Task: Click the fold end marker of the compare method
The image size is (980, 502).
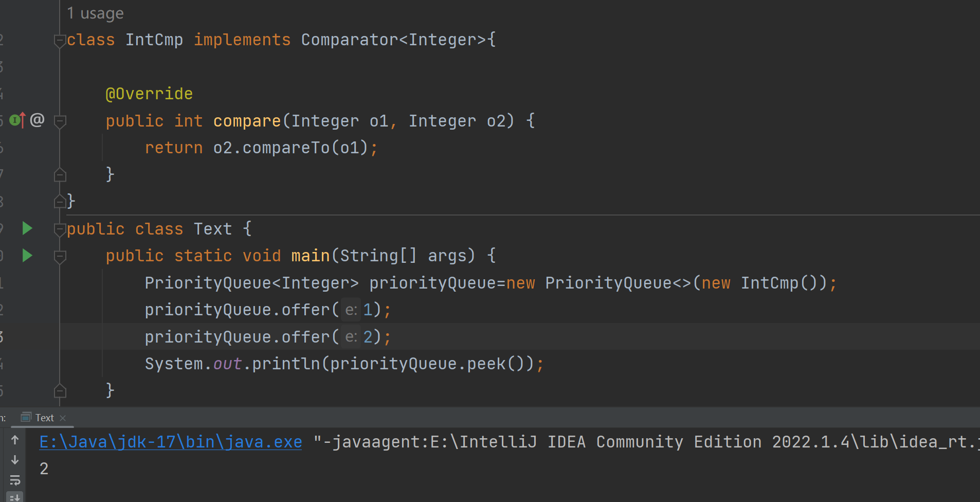Action: tap(60, 175)
